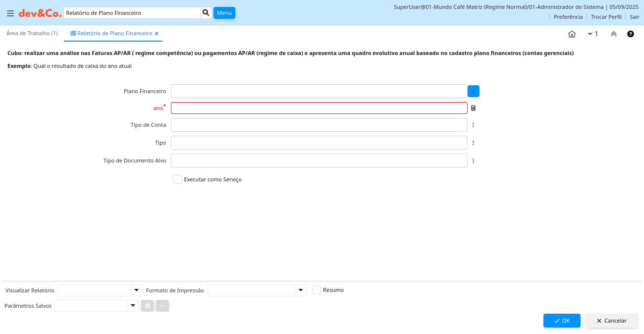The width and height of the screenshot is (644, 334).
Task: Open the hamburger main menu
Action: (10, 13)
